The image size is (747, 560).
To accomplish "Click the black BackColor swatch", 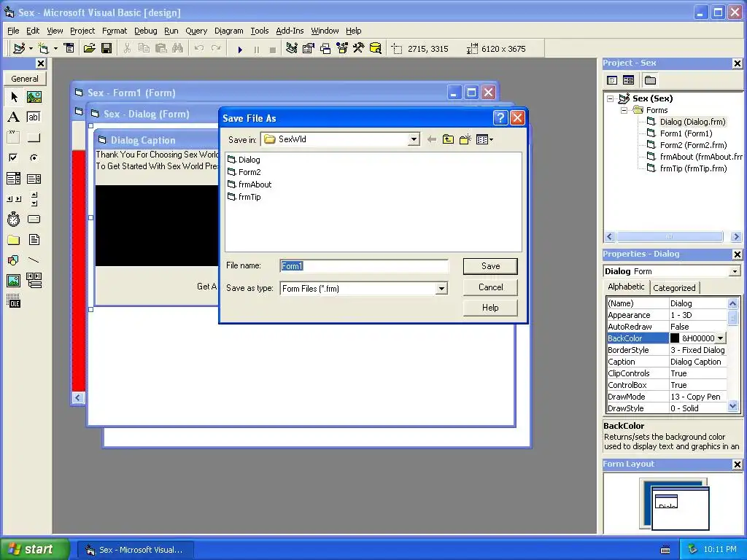I will pos(675,338).
